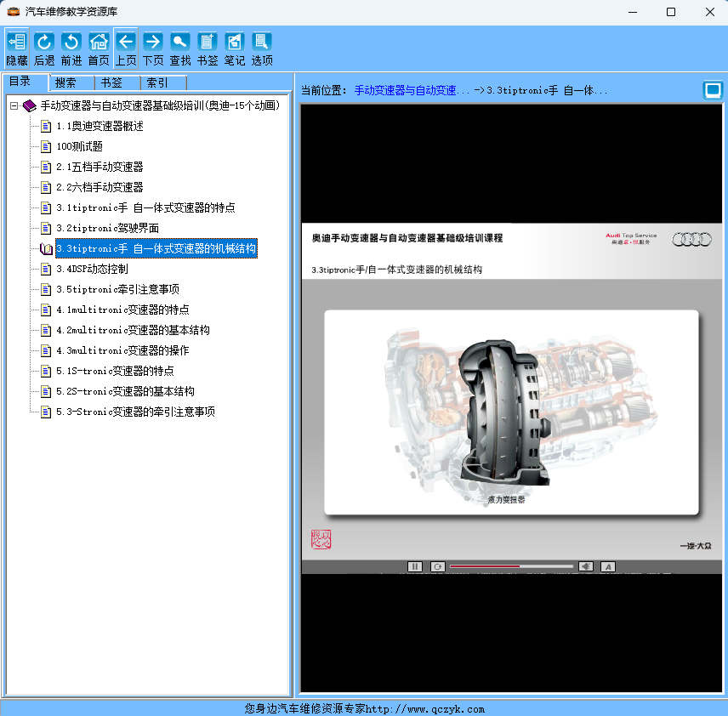728x716 pixels.
Task: Click the page icon beside 3.2tiptronic驾驶界面
Action: [x=46, y=229]
